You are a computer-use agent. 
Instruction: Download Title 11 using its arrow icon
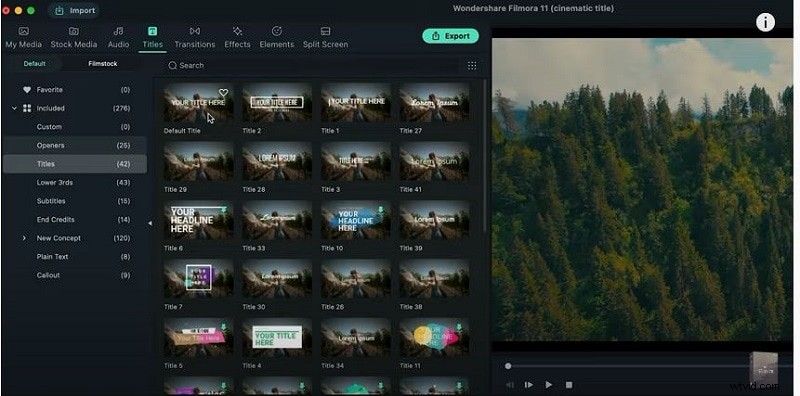point(459,327)
